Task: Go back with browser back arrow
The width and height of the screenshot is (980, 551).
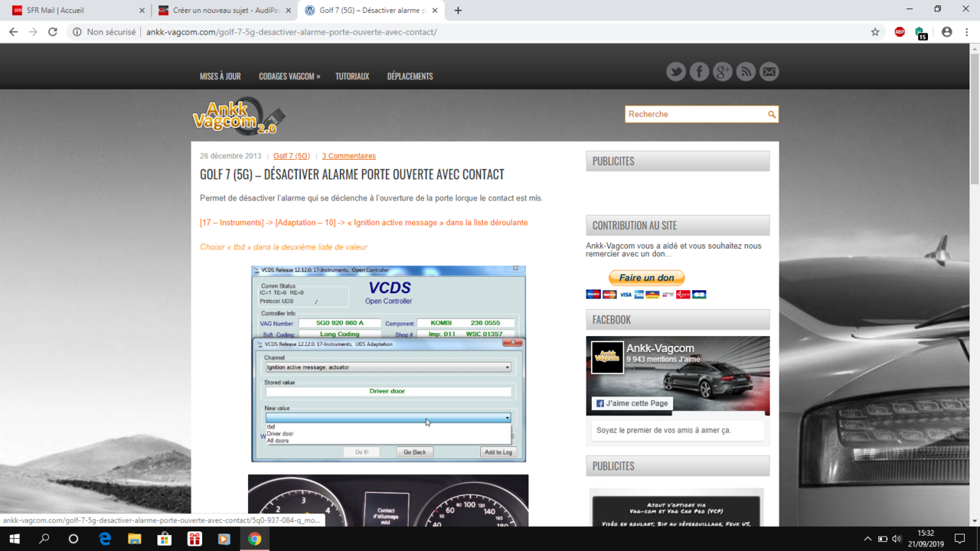Action: click(x=13, y=32)
